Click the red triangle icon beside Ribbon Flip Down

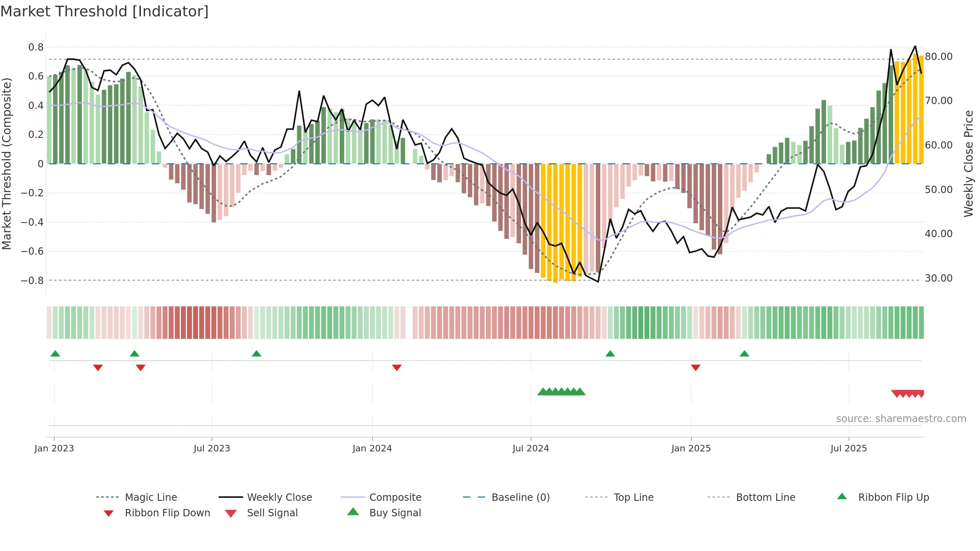tap(109, 513)
